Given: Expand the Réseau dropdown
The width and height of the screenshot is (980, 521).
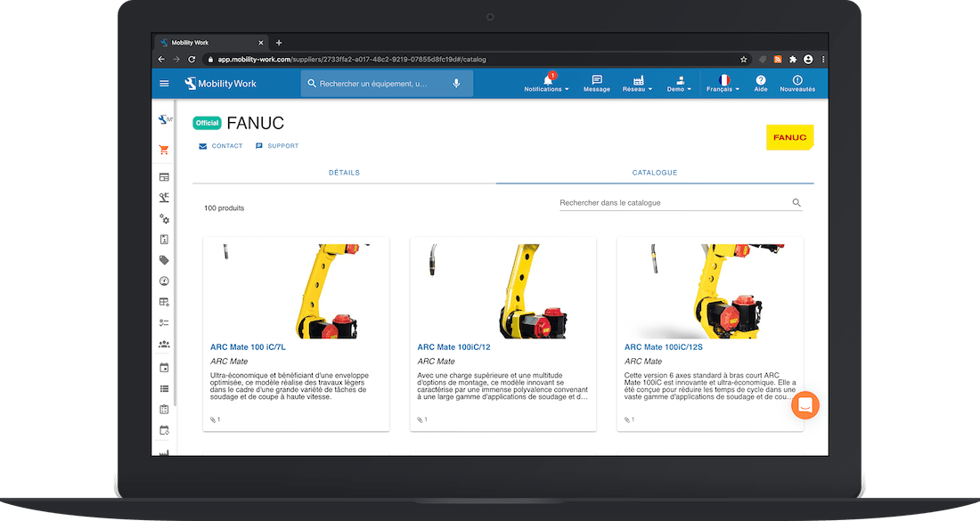Looking at the screenshot, I should 637,84.
